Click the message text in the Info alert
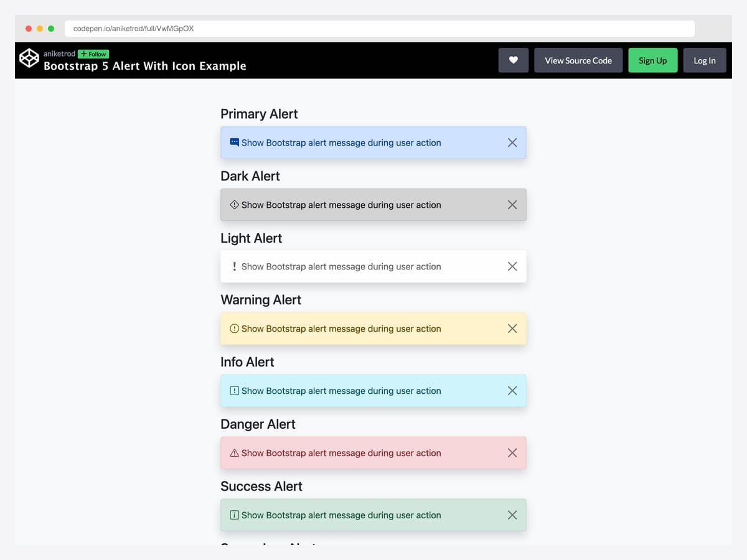Viewport: 747px width, 560px height. (341, 391)
